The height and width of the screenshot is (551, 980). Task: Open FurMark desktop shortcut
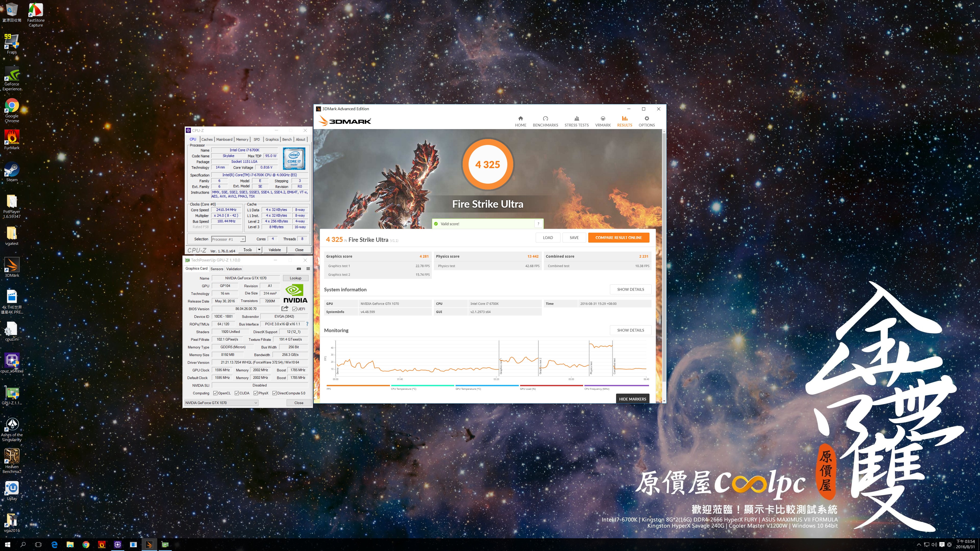(x=12, y=140)
